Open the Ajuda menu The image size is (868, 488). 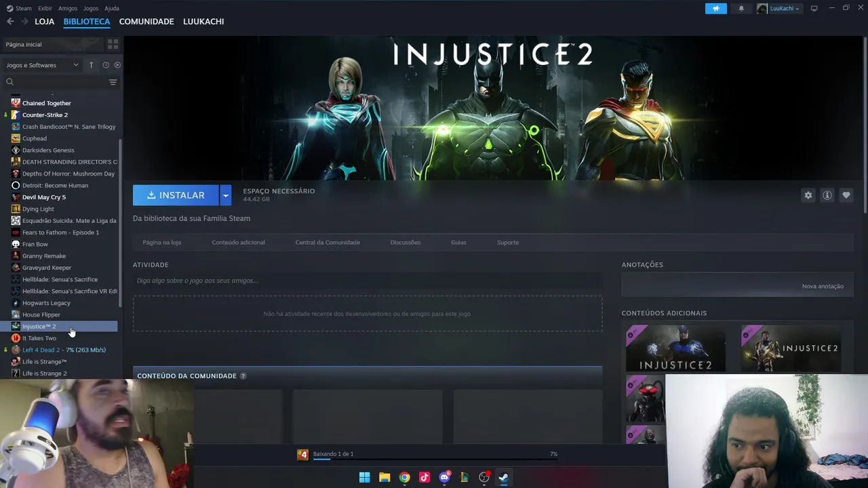click(x=112, y=8)
